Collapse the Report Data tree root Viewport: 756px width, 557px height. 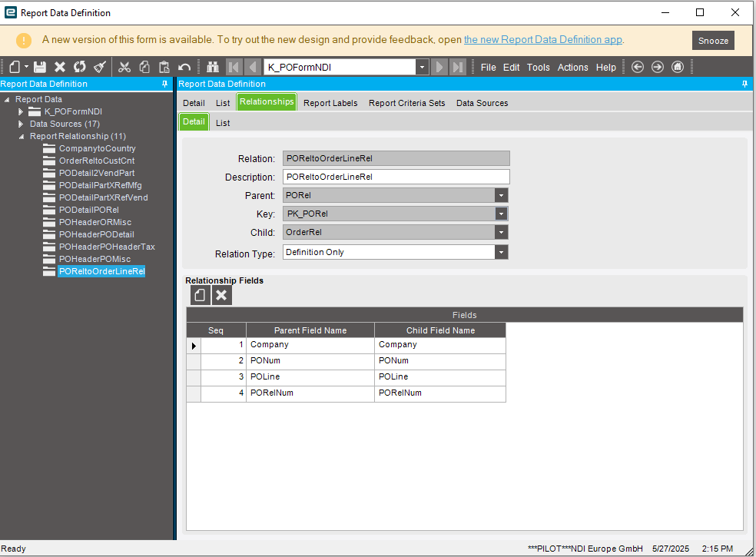(7, 99)
